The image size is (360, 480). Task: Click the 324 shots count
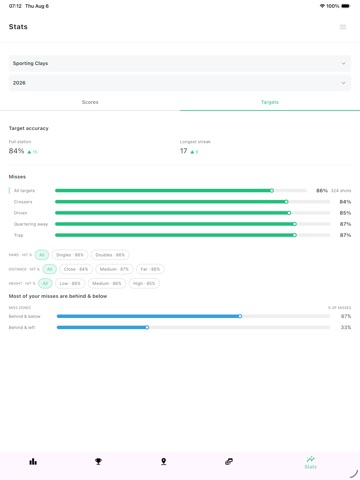click(x=341, y=191)
